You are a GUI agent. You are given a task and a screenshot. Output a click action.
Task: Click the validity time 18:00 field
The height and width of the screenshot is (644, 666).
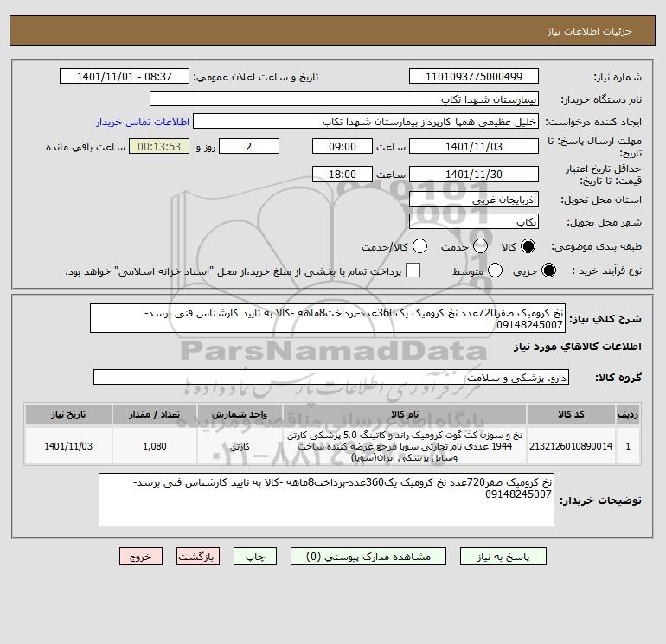click(x=343, y=174)
